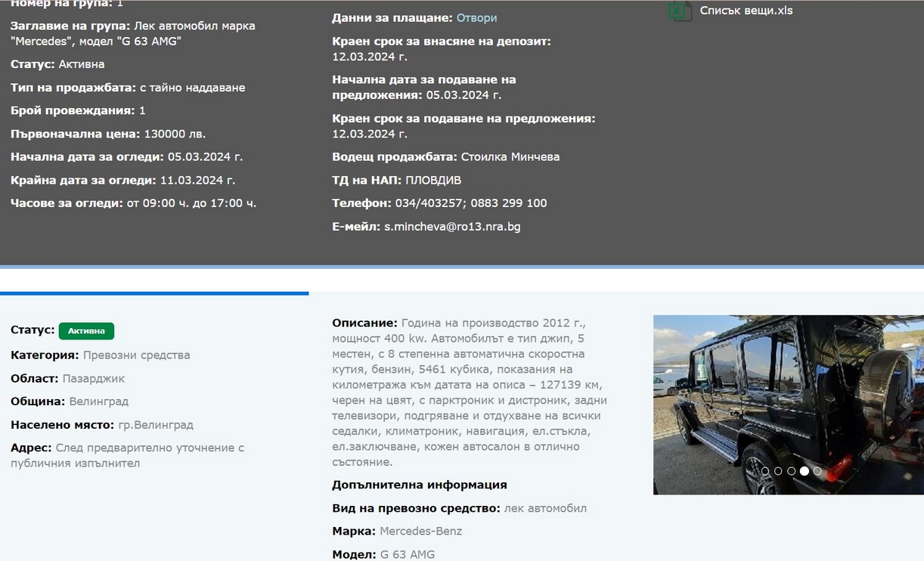Click the email s.mincheva@ro13.nra.bg
Viewport: 924px width, 561px height.
[x=452, y=226]
